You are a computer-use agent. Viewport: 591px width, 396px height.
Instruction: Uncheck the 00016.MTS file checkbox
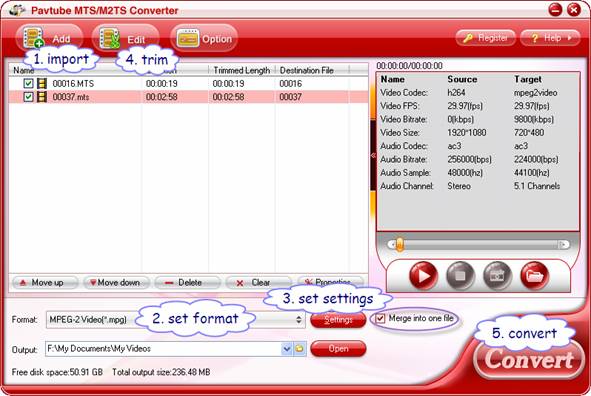28,83
